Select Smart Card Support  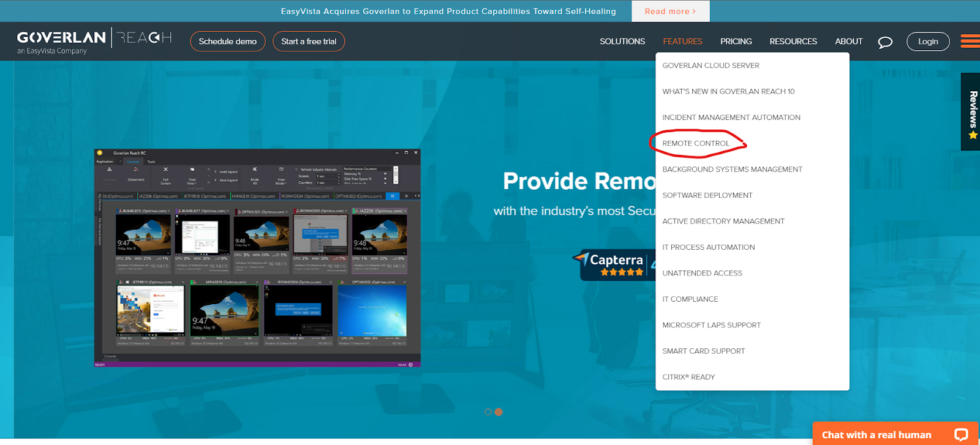point(704,351)
